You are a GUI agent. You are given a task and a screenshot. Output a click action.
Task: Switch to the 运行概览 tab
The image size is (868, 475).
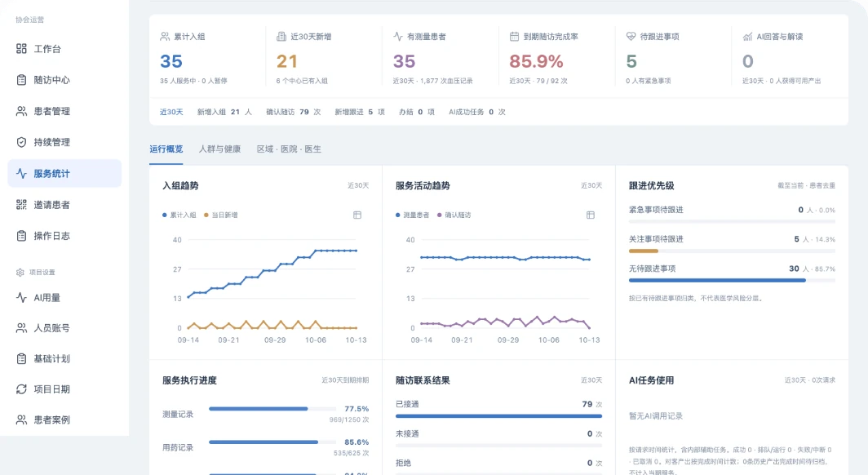point(166,149)
